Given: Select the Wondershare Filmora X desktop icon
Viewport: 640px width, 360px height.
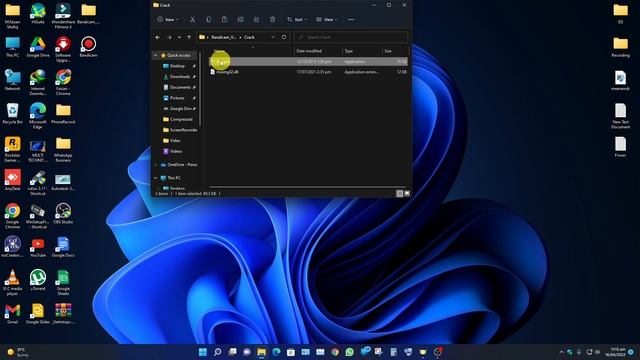Looking at the screenshot, I should pos(63,16).
